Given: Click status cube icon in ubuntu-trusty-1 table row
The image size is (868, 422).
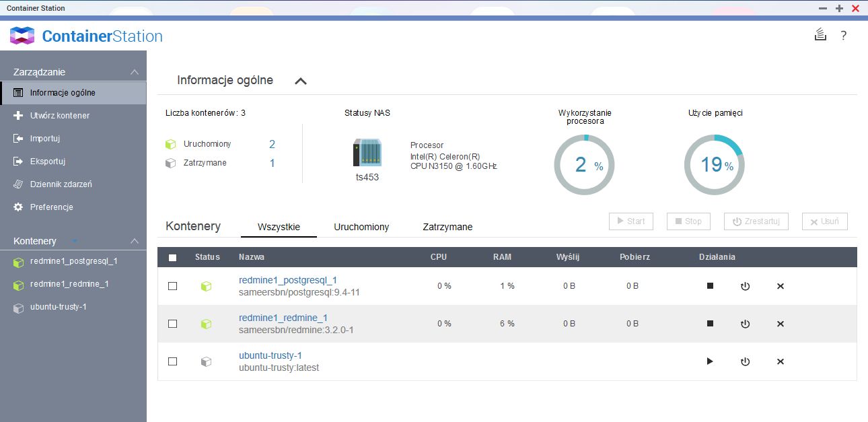Looking at the screenshot, I should pos(207,361).
